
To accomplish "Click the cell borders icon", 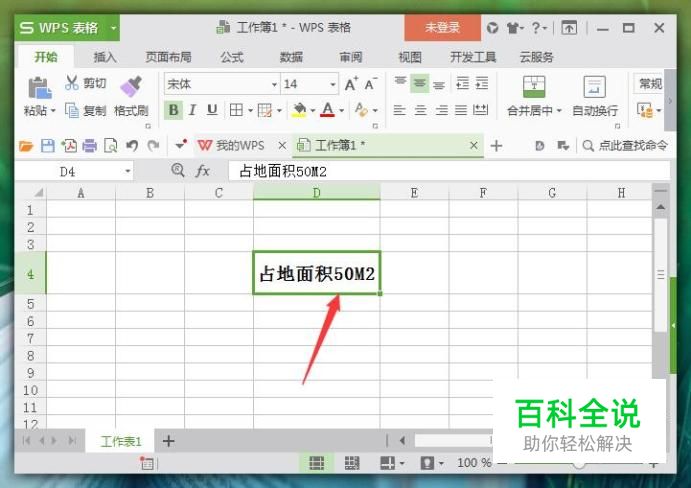I will 236,110.
